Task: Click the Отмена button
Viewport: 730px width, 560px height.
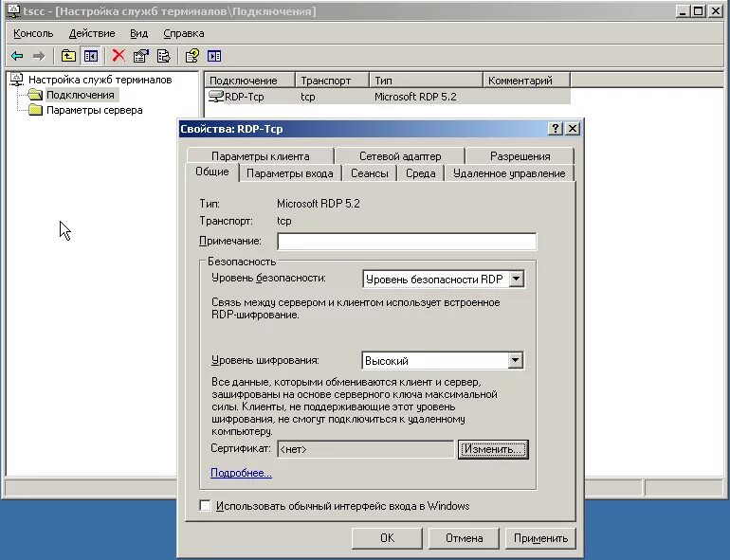Action: click(x=464, y=538)
